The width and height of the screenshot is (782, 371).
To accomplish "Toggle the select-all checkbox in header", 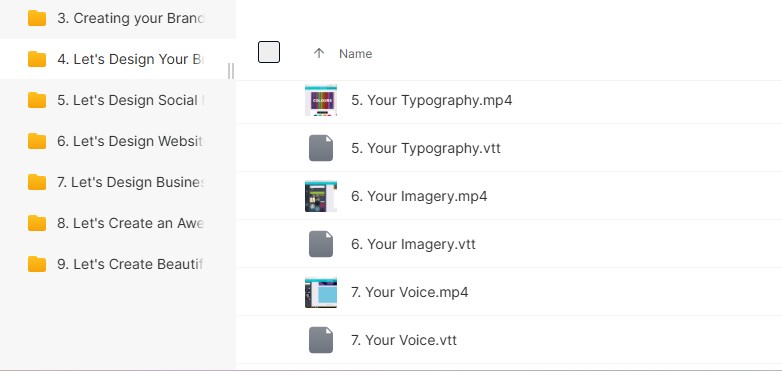I will click(x=269, y=52).
